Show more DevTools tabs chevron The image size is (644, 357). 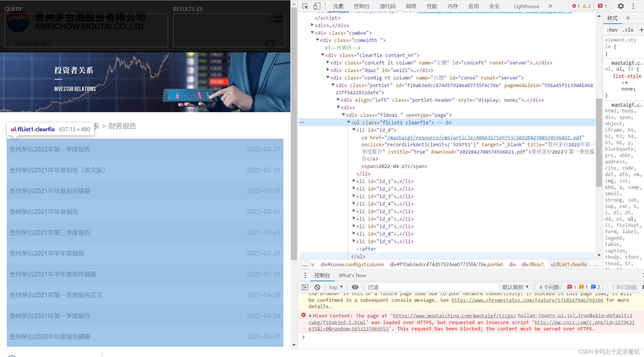click(550, 6)
